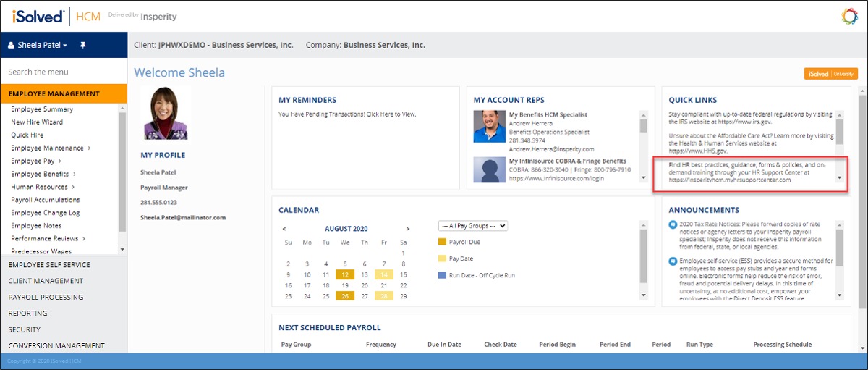868x370 pixels.
Task: Expand the Human Resources submenu
Action: [x=43, y=187]
